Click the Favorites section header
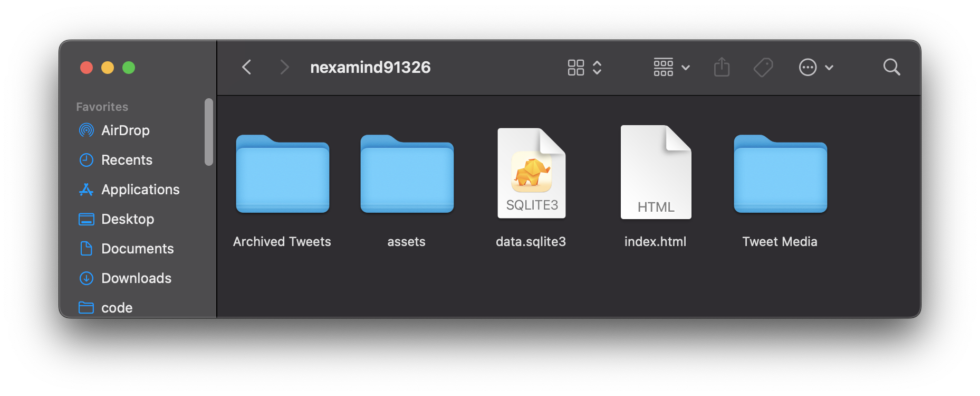 tap(102, 107)
